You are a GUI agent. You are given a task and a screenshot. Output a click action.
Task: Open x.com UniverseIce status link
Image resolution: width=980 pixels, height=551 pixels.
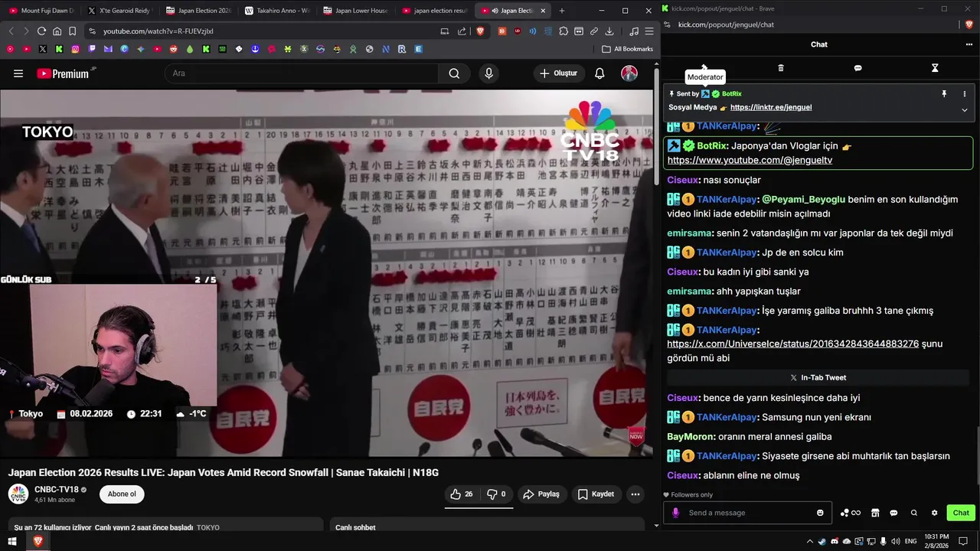(x=793, y=344)
